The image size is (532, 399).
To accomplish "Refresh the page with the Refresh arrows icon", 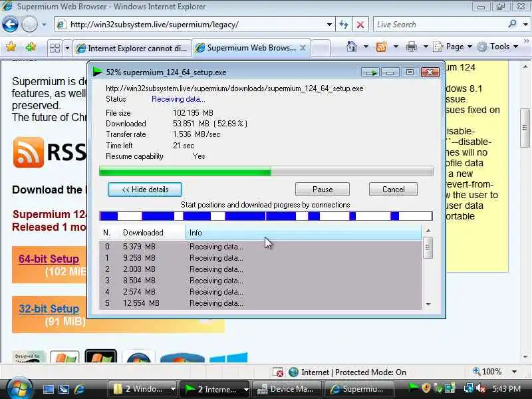I will (x=344, y=25).
